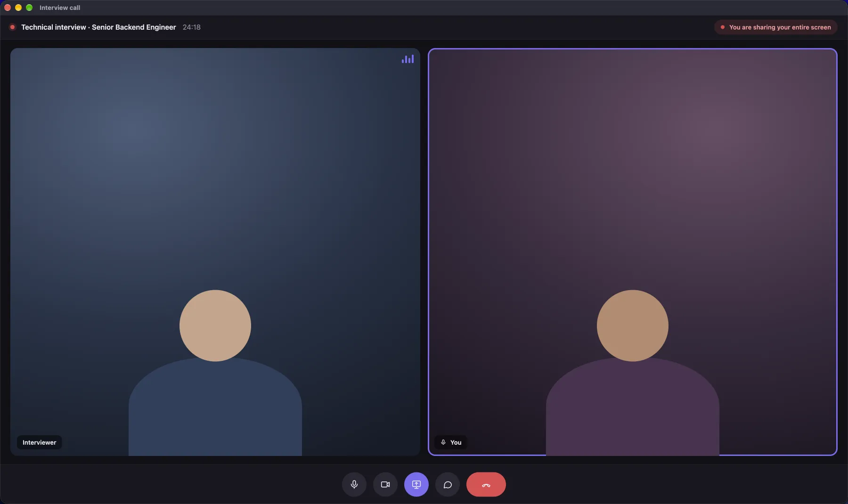Open the chat panel via speech bubble icon
Screen dimensions: 848x504
tap(448, 484)
